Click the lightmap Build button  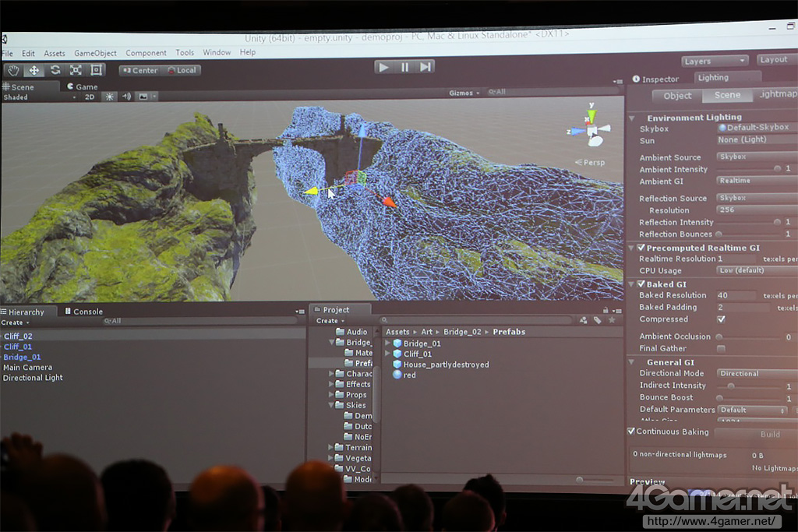(757, 434)
